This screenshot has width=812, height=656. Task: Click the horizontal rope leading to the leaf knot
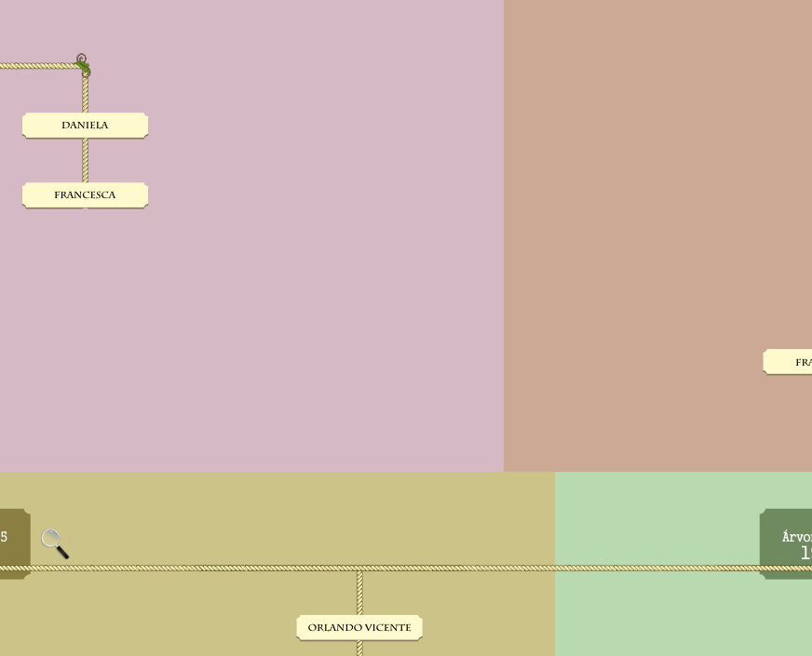37,66
